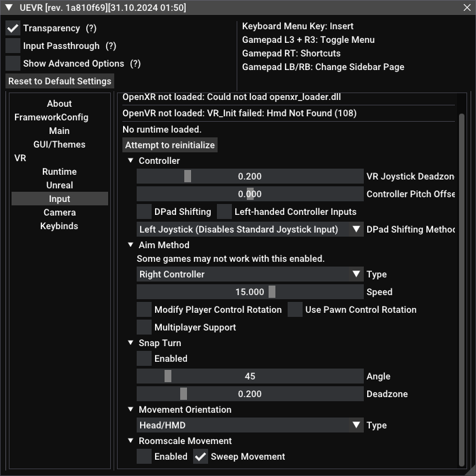Open DPad Shifting Method dropdown
Screen dimensions: 476x476
tap(250, 229)
